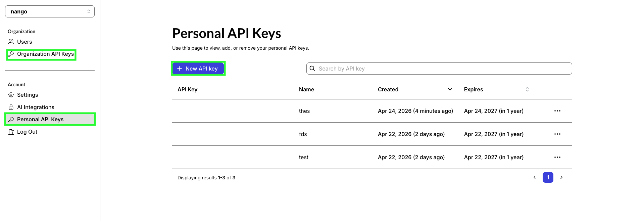Click the Log Out exit icon
Viewport: 644px width, 221px height.
tap(11, 132)
